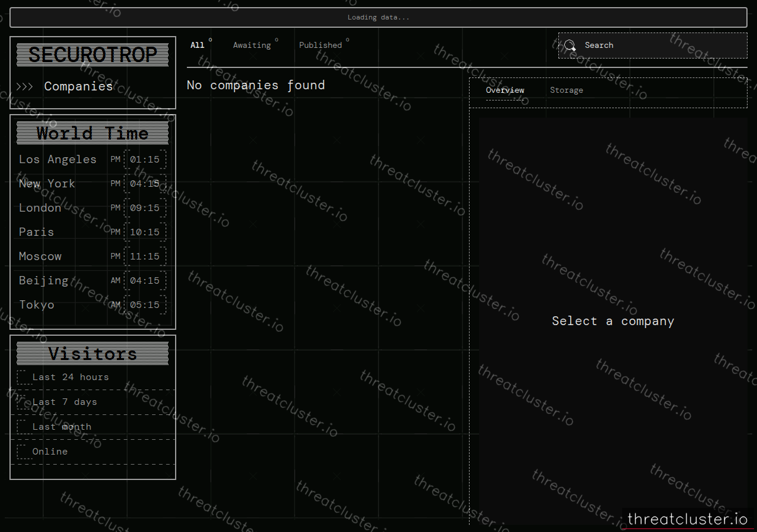
Task: Click the Los Angeles time entry
Action: [x=93, y=160]
